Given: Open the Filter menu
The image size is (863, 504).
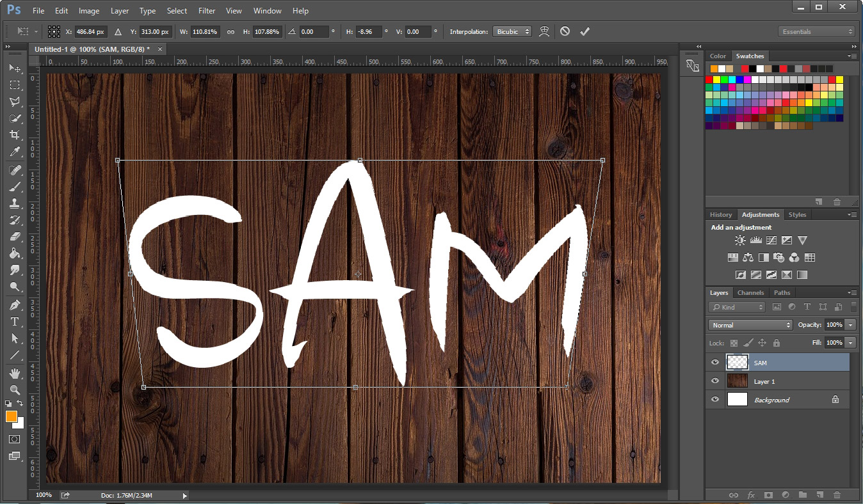Looking at the screenshot, I should coord(207,11).
